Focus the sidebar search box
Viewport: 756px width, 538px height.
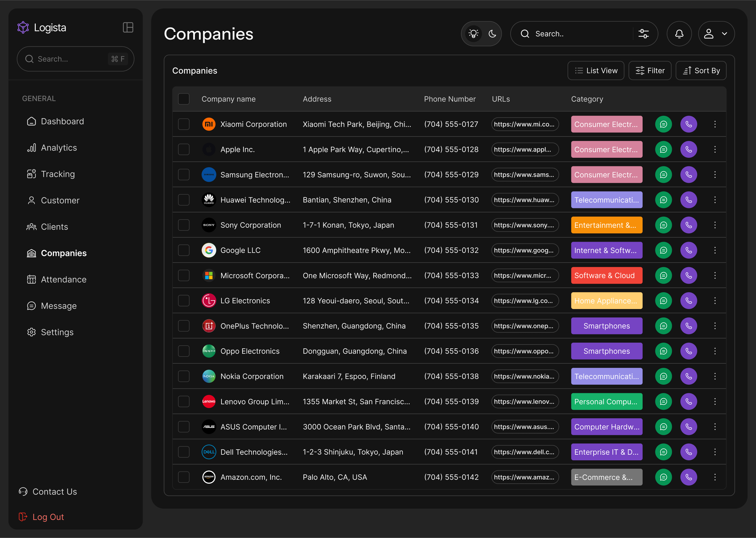tap(76, 59)
